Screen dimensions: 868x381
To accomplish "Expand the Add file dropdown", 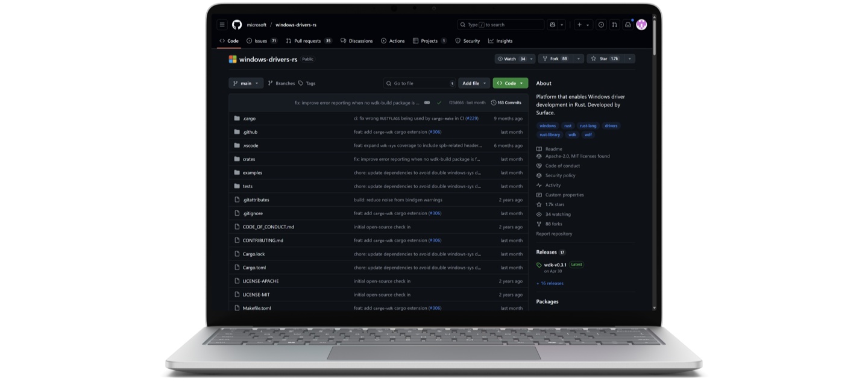I will tap(474, 83).
